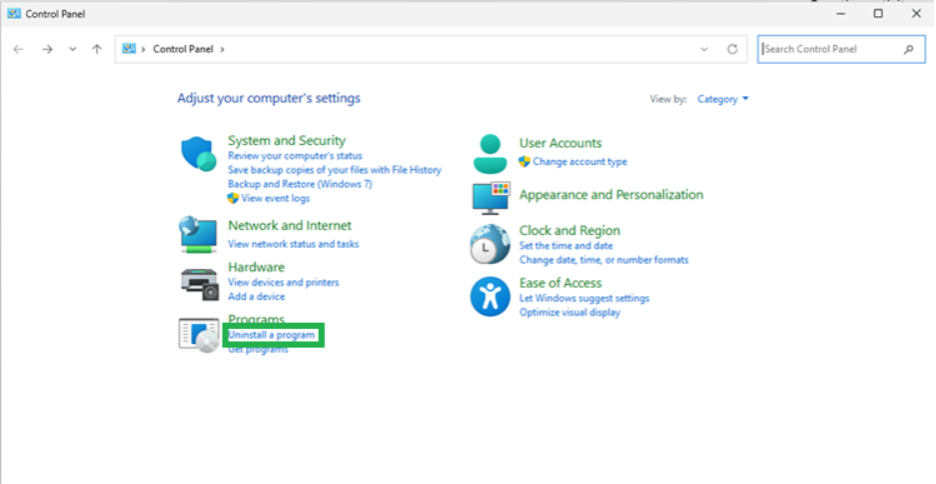936x484 pixels.
Task: Refresh the Control Panel address bar
Action: pos(732,50)
